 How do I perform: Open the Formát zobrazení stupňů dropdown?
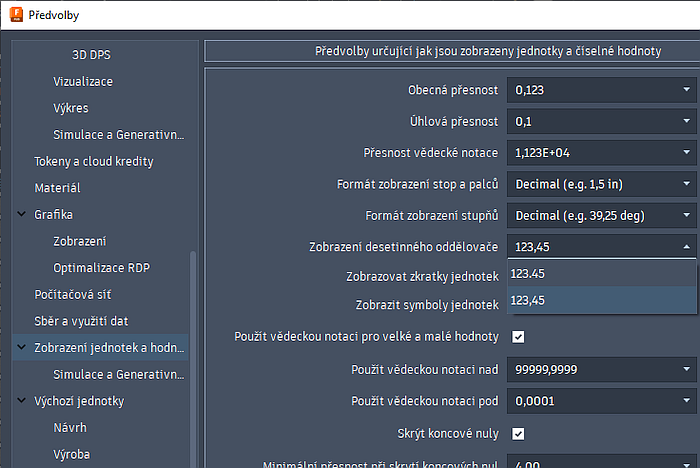[602, 215]
